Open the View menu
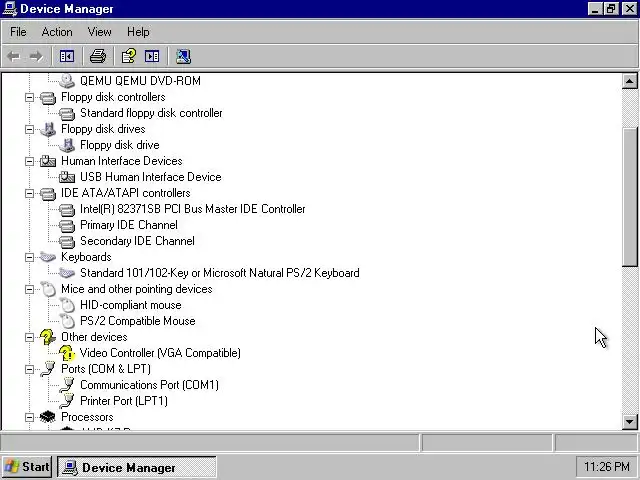Screen dimensions: 640x480 [100, 32]
